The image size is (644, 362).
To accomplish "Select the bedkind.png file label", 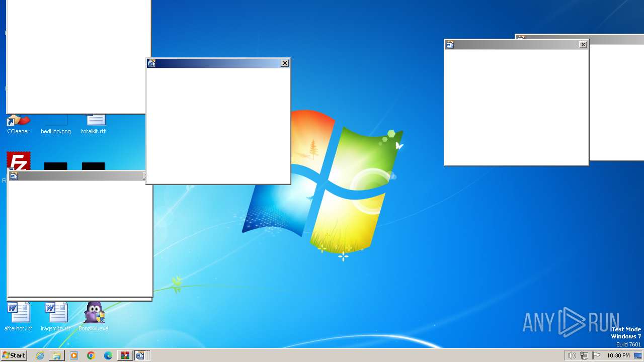I will (56, 131).
